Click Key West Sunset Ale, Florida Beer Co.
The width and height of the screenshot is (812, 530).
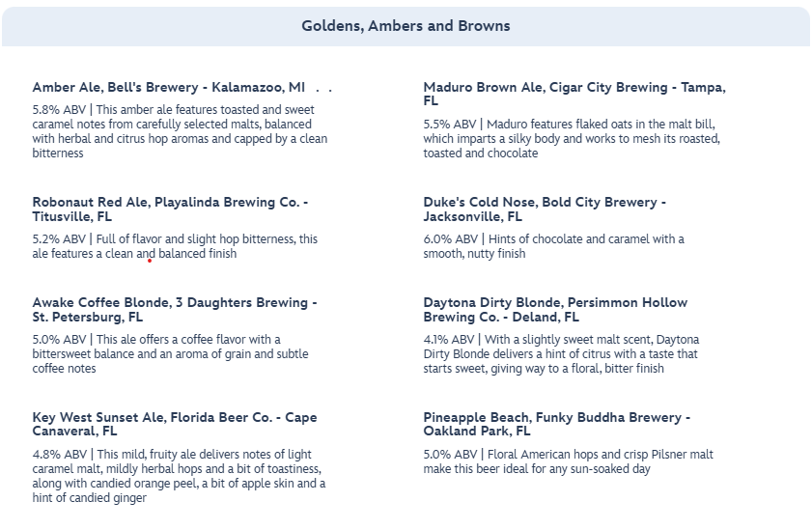click(x=174, y=425)
